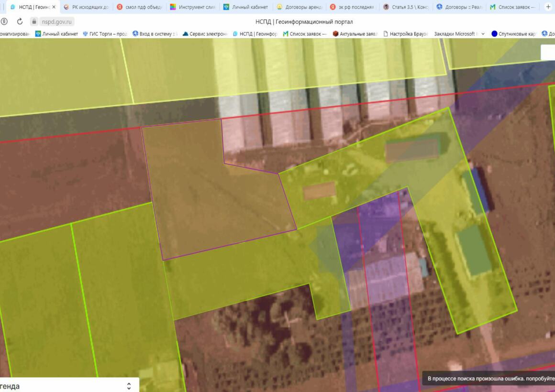Open new browser tab with plus
555x392 pixels.
[x=548, y=7]
